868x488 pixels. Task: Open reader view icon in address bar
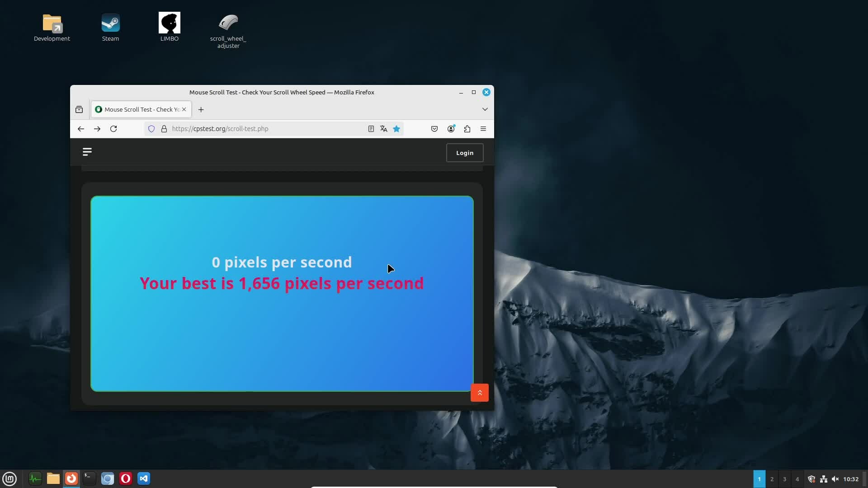[x=371, y=129]
